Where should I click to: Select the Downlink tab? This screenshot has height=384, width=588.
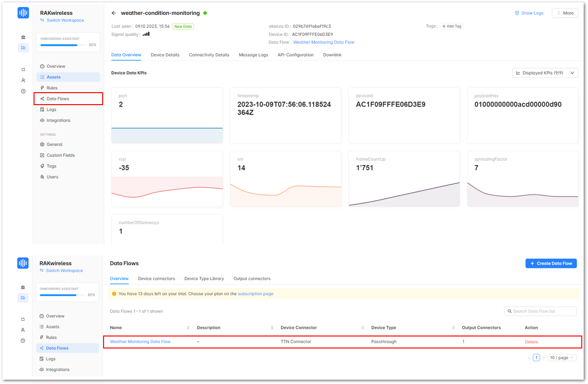coord(332,55)
